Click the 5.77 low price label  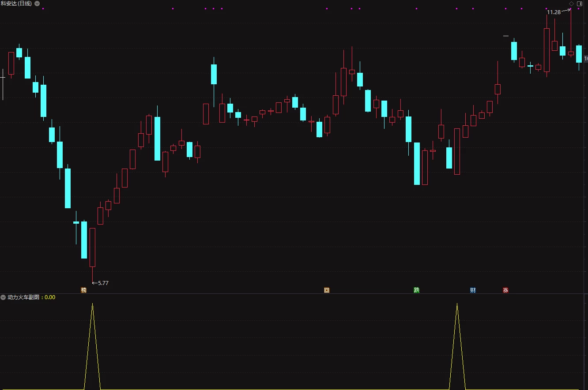pyautogui.click(x=103, y=283)
